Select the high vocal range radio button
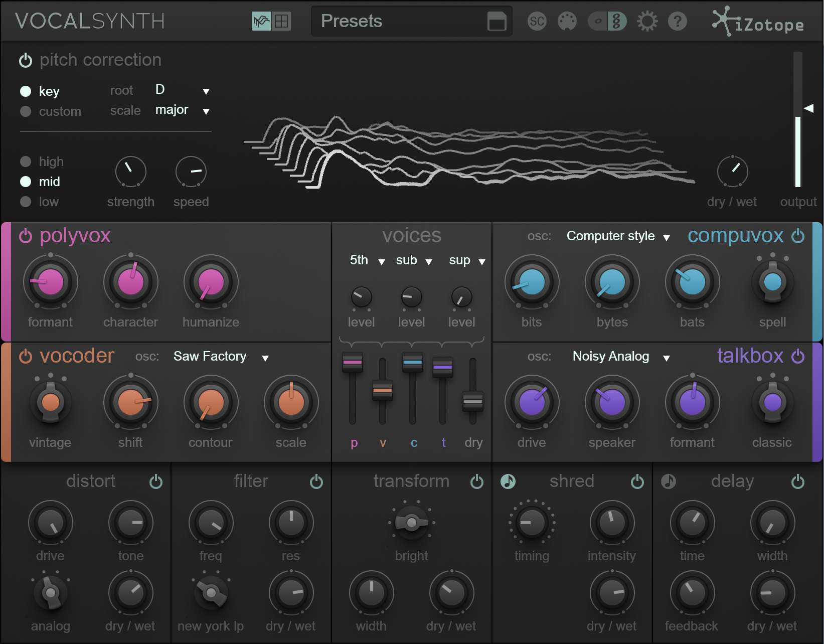 [x=26, y=162]
